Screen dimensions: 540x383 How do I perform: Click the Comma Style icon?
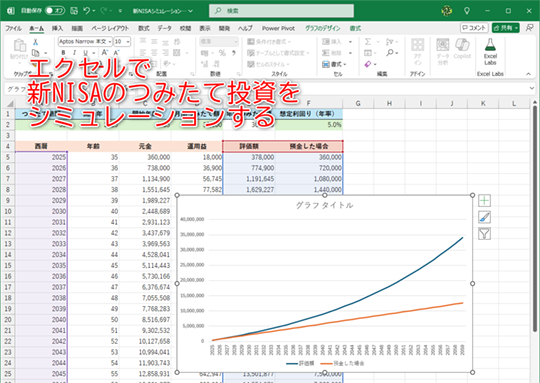click(x=234, y=53)
